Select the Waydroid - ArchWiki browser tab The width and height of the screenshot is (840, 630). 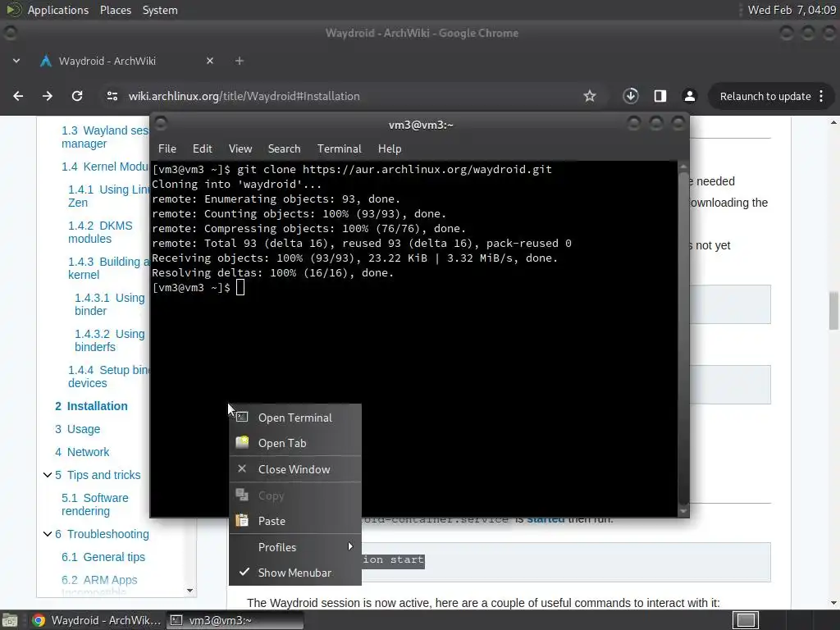tap(126, 61)
